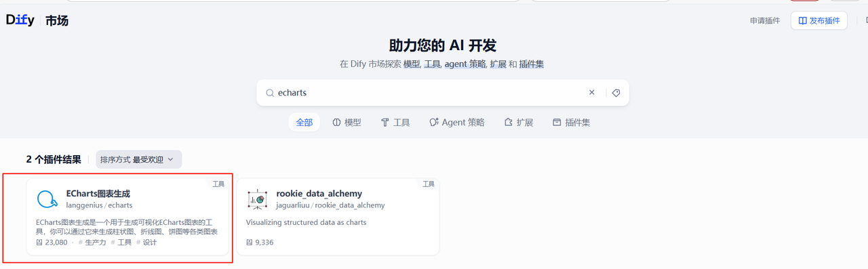This screenshot has height=269, width=868.
Task: Clear the echarts search text
Action: tap(591, 93)
